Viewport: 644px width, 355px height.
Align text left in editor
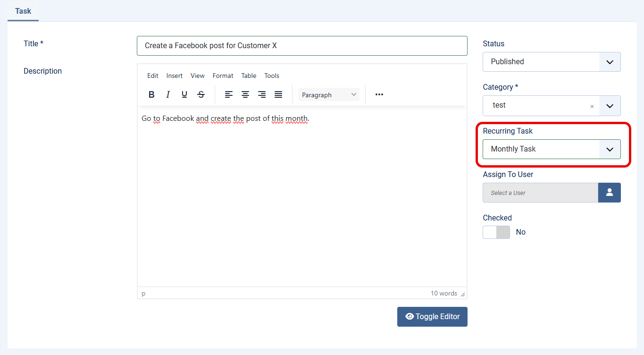[229, 94]
